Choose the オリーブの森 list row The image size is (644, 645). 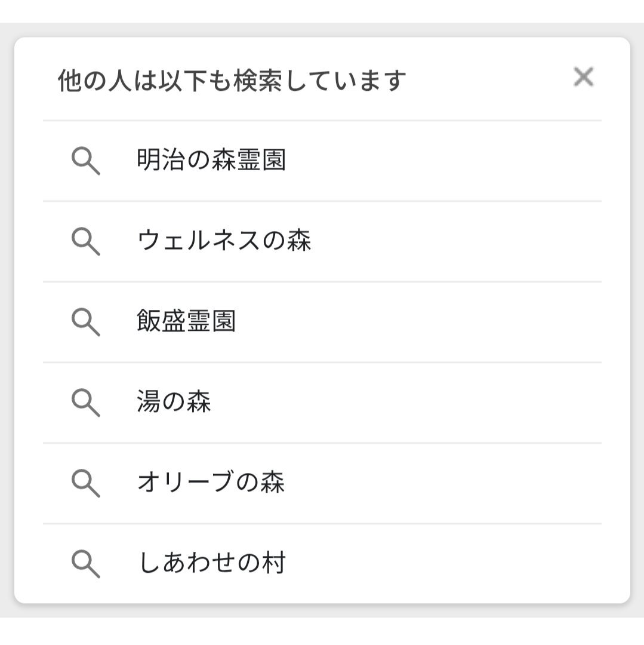pyautogui.click(x=322, y=484)
